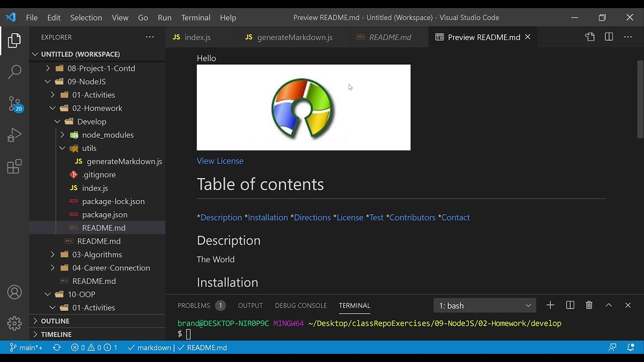Image resolution: width=644 pixels, height=362 pixels.
Task: Follow the Installation link in table of contents
Action: [x=268, y=217]
